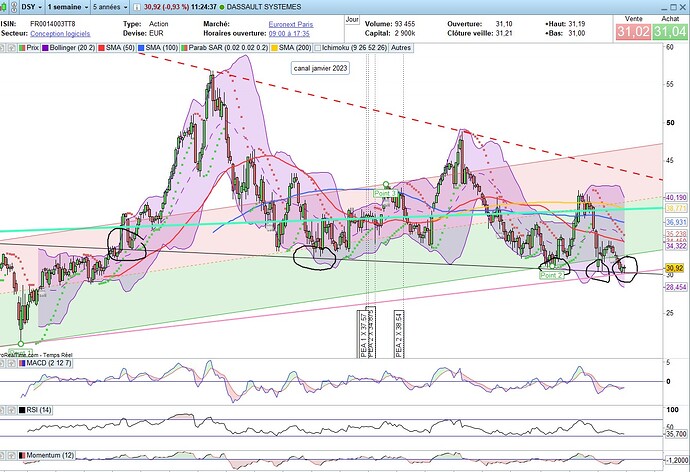Open the DSY ticker dropdown
The width and height of the screenshot is (690, 472).
pyautogui.click(x=32, y=7)
